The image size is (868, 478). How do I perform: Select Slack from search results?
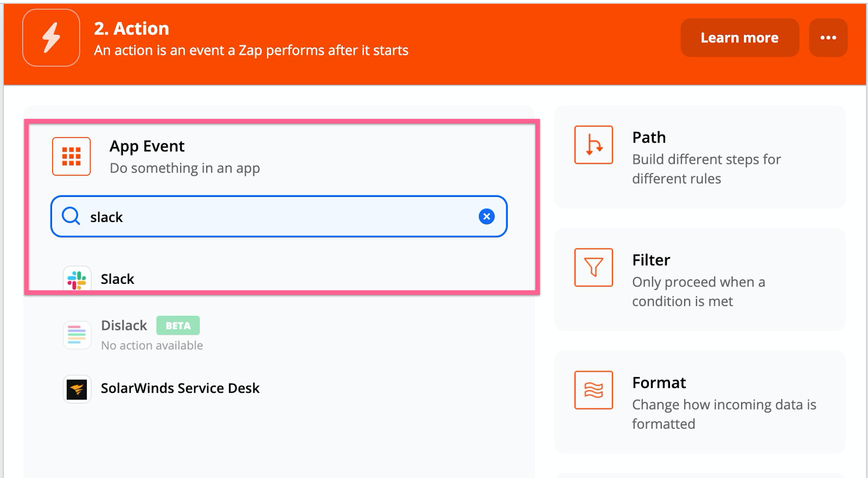[x=118, y=279]
